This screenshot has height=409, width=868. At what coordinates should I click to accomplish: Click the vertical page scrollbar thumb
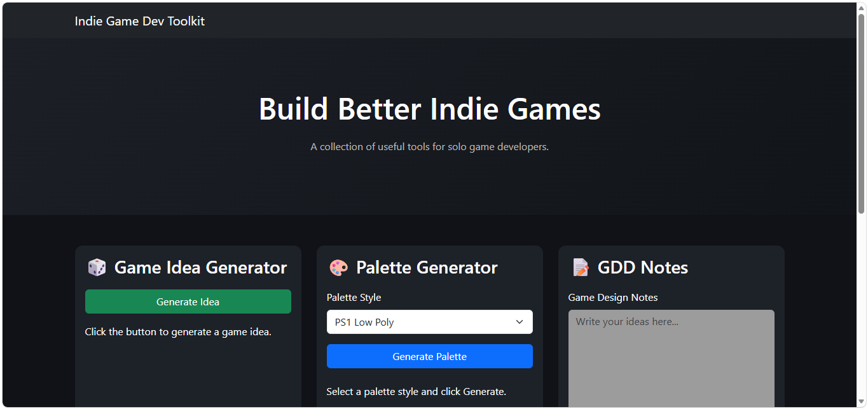861,113
